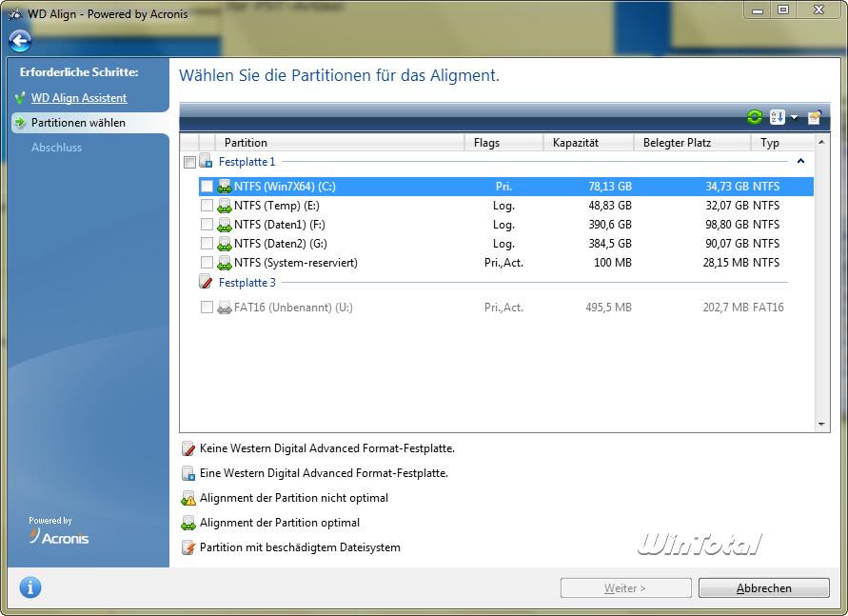The image size is (848, 616).
Task: Select the Abschluss step
Action: point(56,148)
